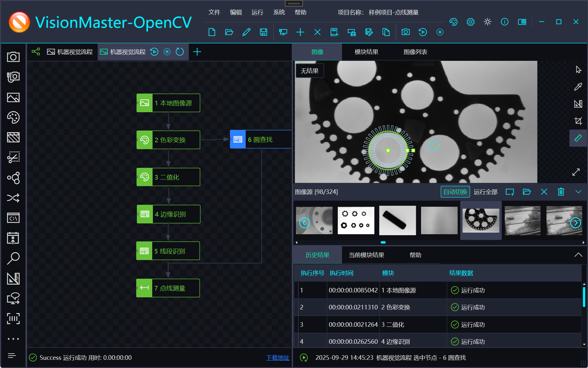588x368 pixels.
Task: Select camera tool in left sidebar
Action: pos(13,57)
